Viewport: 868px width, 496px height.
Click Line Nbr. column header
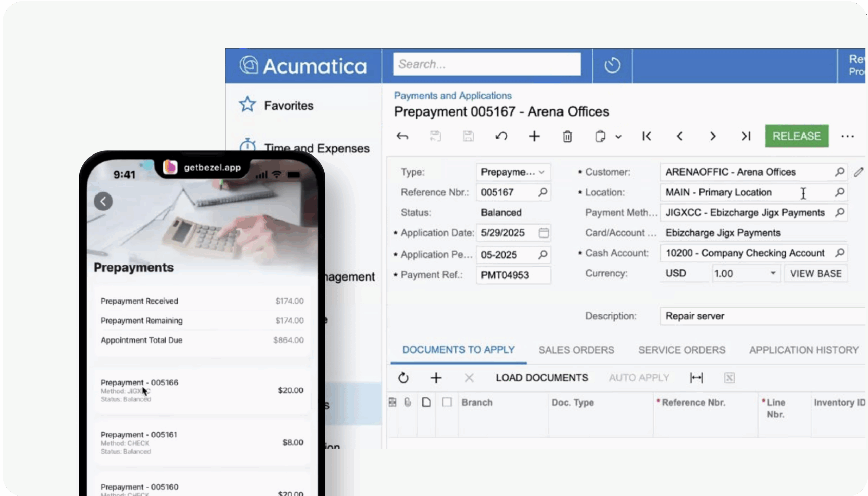tap(776, 408)
